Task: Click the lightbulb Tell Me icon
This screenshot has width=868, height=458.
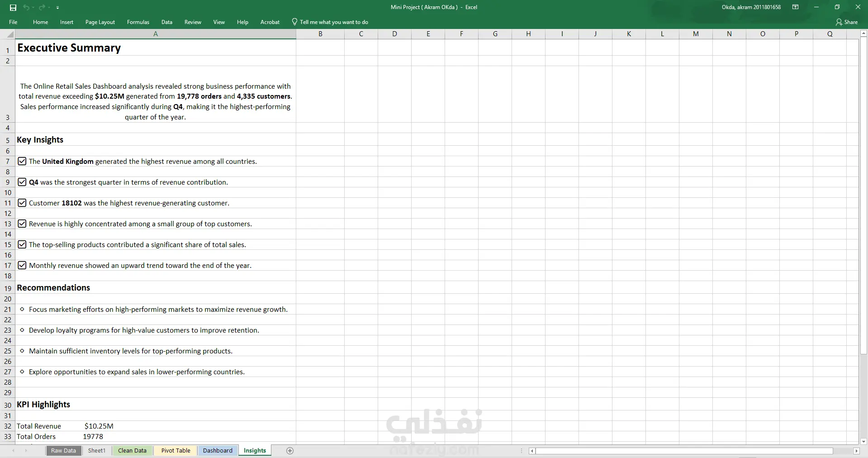Action: pos(294,22)
